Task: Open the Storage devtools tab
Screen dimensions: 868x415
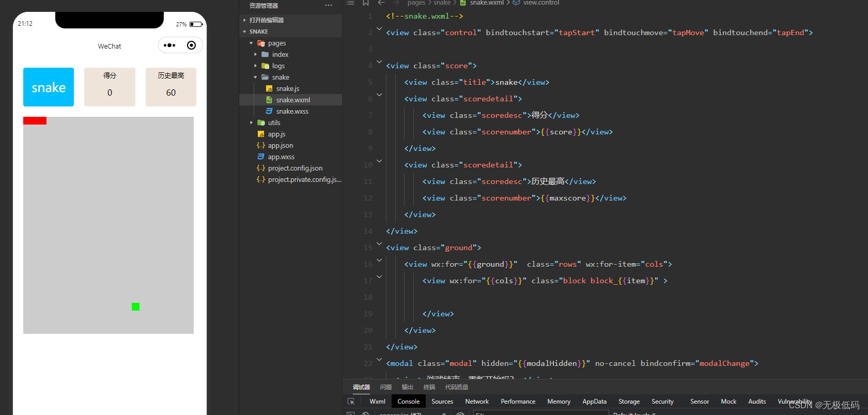Action: 629,402
